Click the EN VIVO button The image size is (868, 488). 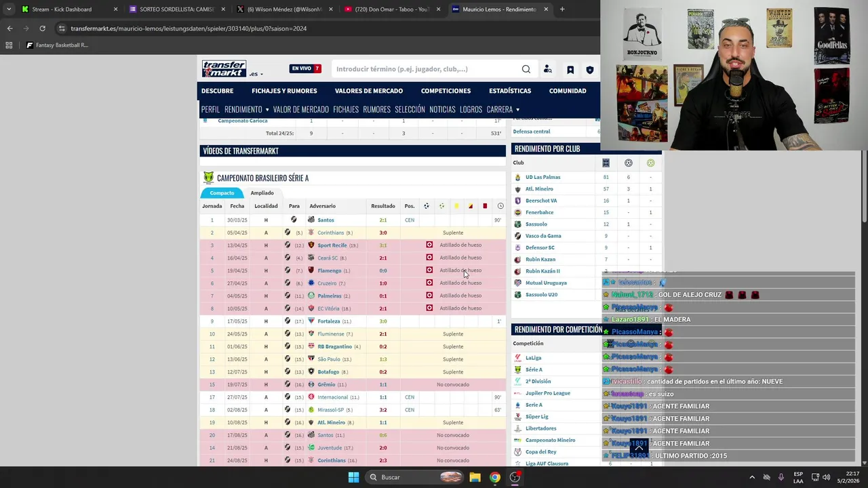(x=305, y=68)
